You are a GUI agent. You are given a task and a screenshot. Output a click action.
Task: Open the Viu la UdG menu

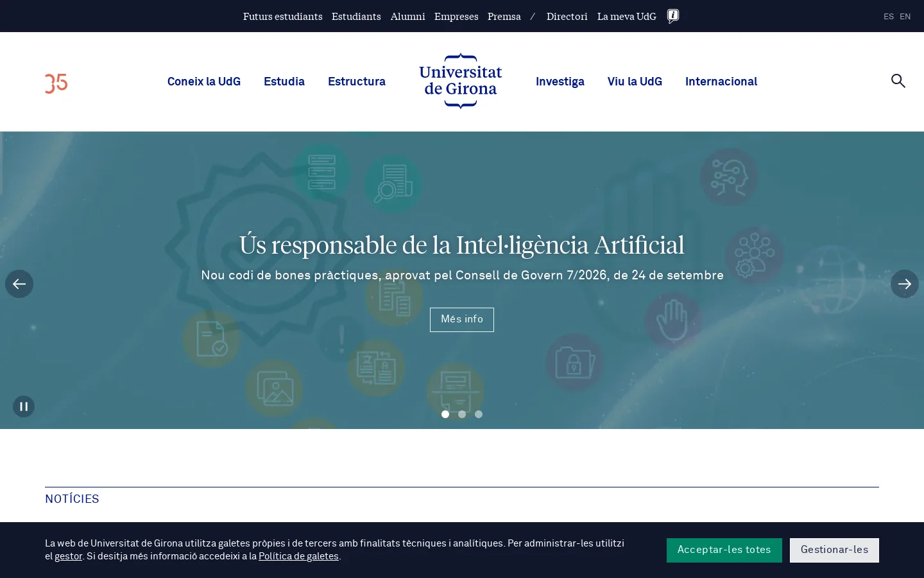point(635,82)
